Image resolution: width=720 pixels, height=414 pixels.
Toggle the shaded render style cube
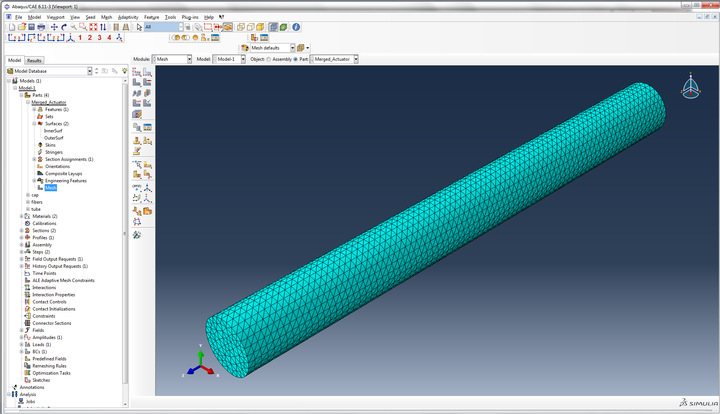(x=260, y=28)
